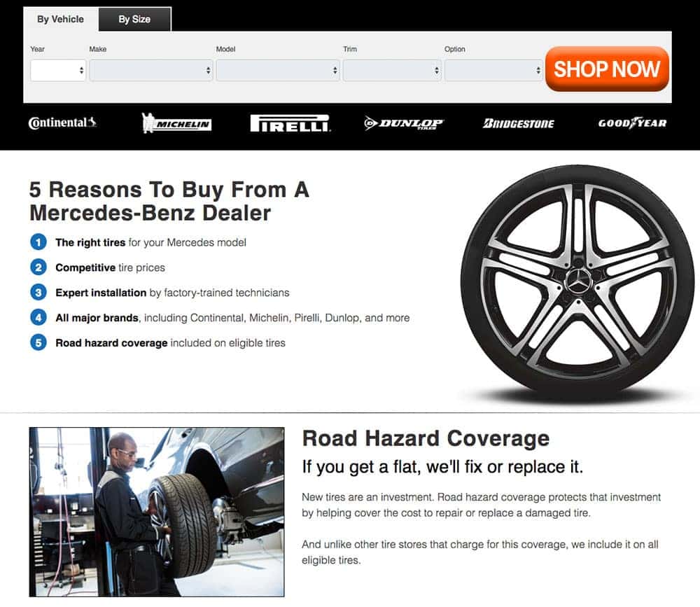Open the Model dropdown
700x607 pixels.
coord(278,71)
